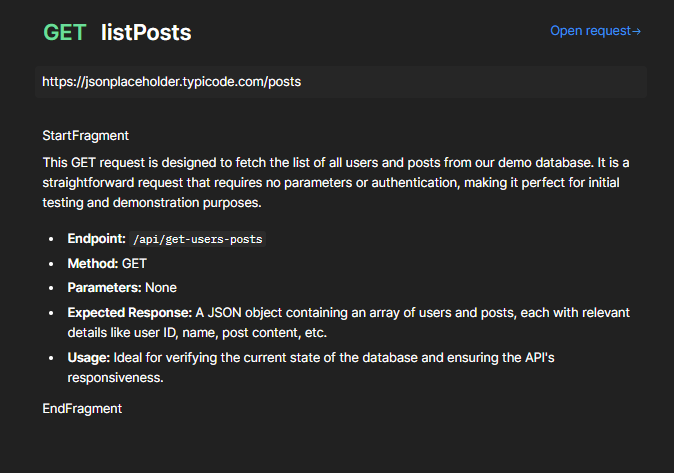Screen dimensions: 674x473
Task: Click the bold Parameters label
Action: [104, 288]
